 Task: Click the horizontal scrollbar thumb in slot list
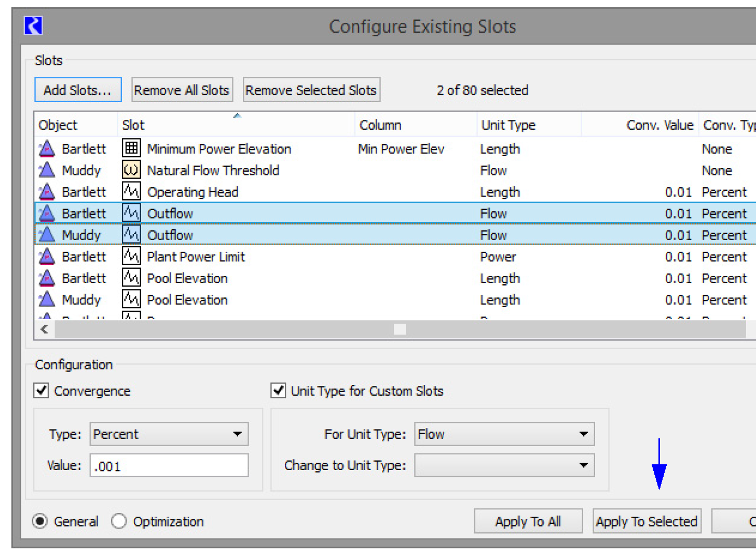tap(400, 329)
